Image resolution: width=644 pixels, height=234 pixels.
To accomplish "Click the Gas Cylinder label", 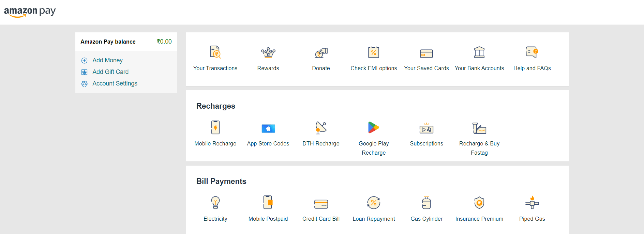I will coord(426,219).
